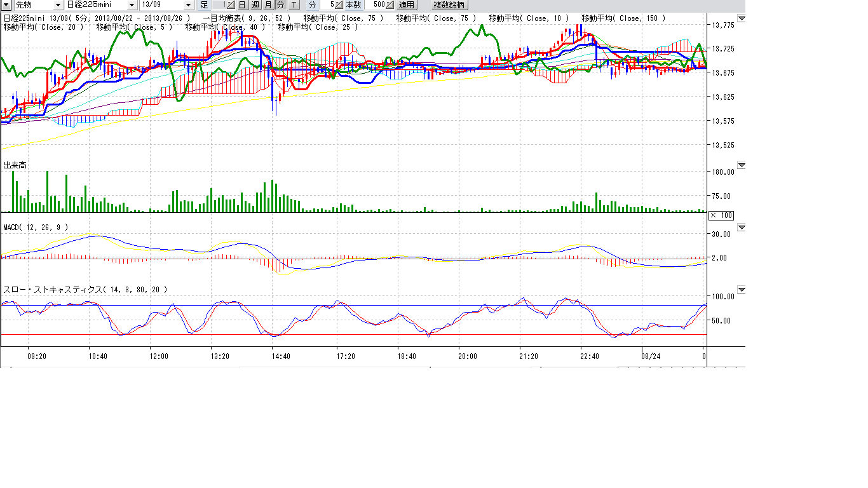The image size is (868, 488).
Task: Select the daily (日) chart interval button
Action: pyautogui.click(x=242, y=4)
